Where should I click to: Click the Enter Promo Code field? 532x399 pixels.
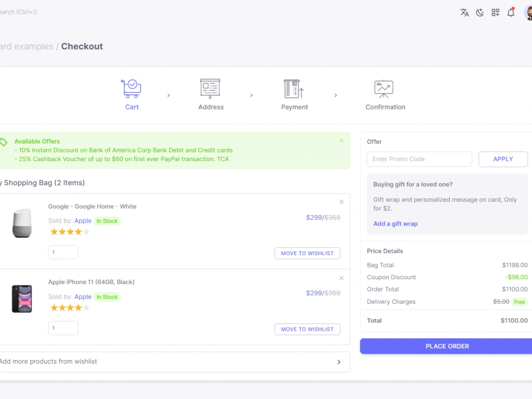coord(419,159)
